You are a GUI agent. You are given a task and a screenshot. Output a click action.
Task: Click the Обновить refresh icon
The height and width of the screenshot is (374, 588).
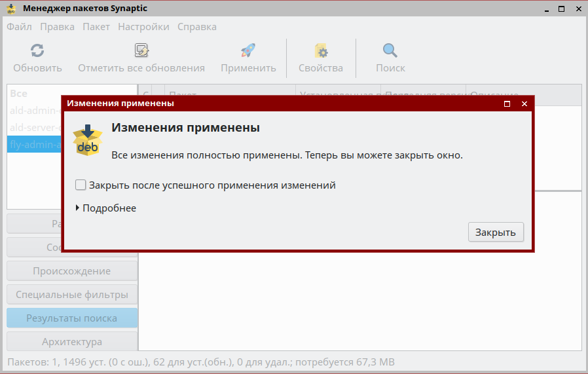pos(37,50)
